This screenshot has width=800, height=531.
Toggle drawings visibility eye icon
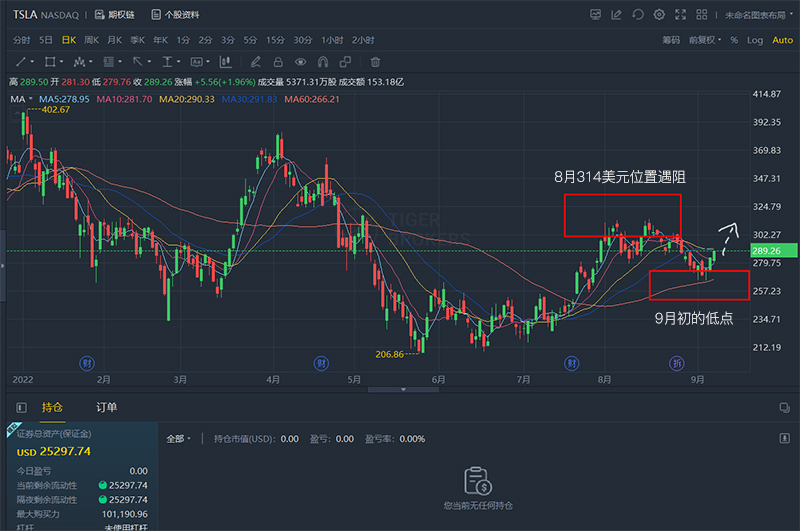pos(301,62)
